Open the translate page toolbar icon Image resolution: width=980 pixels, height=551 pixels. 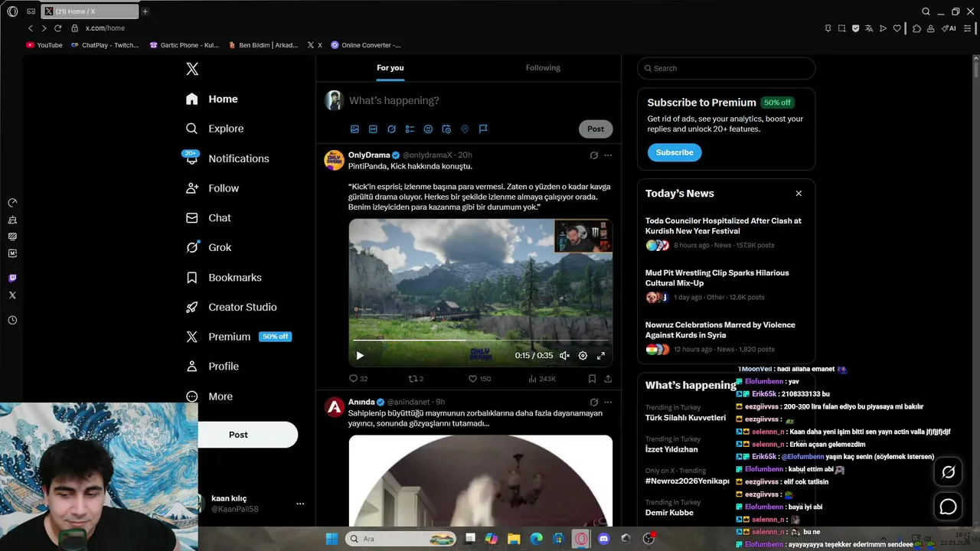point(869,28)
